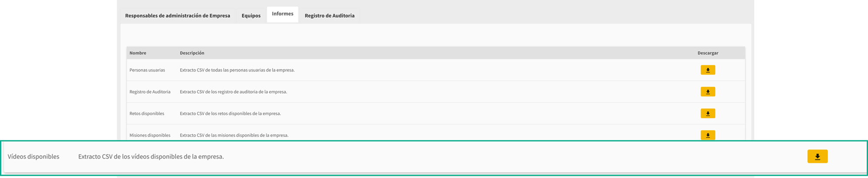Click the Misiones disponibles row name
868x178 pixels.
150,135
